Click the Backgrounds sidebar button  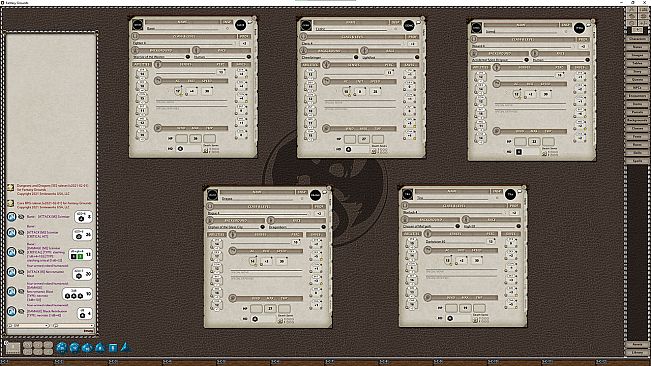coord(637,120)
